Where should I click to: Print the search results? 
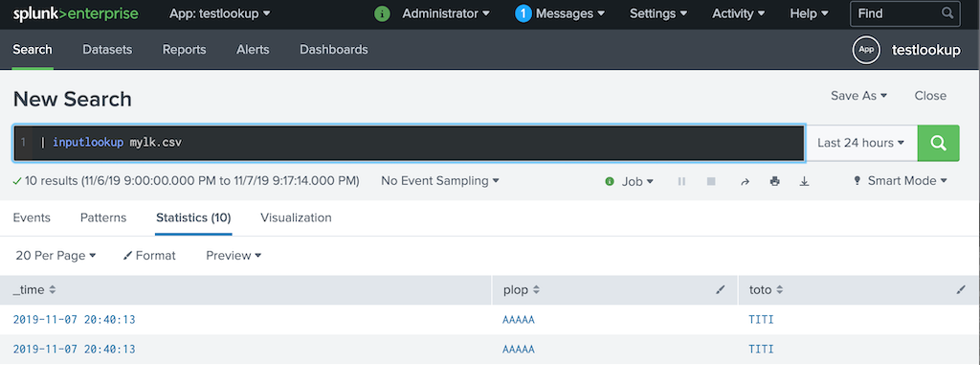(x=775, y=181)
